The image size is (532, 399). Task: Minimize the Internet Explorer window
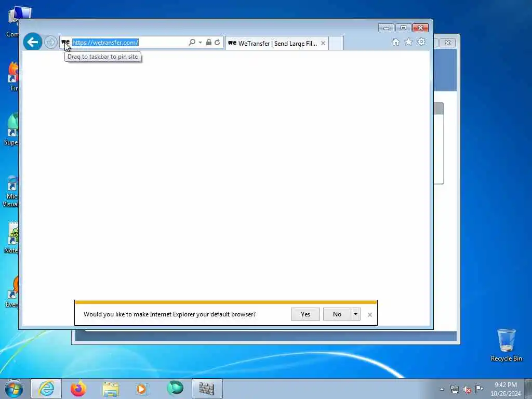click(x=386, y=28)
